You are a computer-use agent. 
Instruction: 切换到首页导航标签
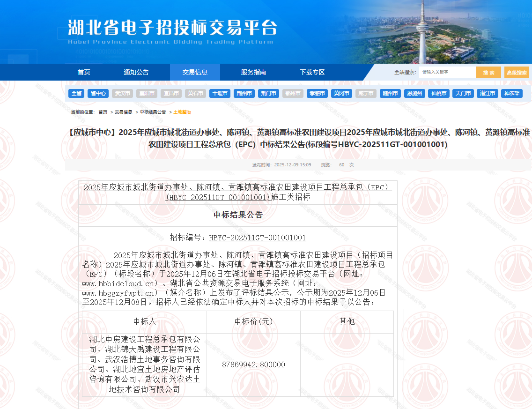click(x=85, y=72)
